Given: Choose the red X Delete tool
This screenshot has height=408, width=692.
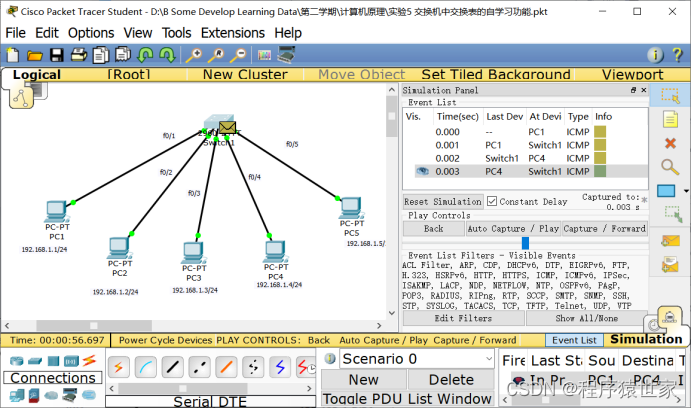Looking at the screenshot, I should (x=670, y=143).
